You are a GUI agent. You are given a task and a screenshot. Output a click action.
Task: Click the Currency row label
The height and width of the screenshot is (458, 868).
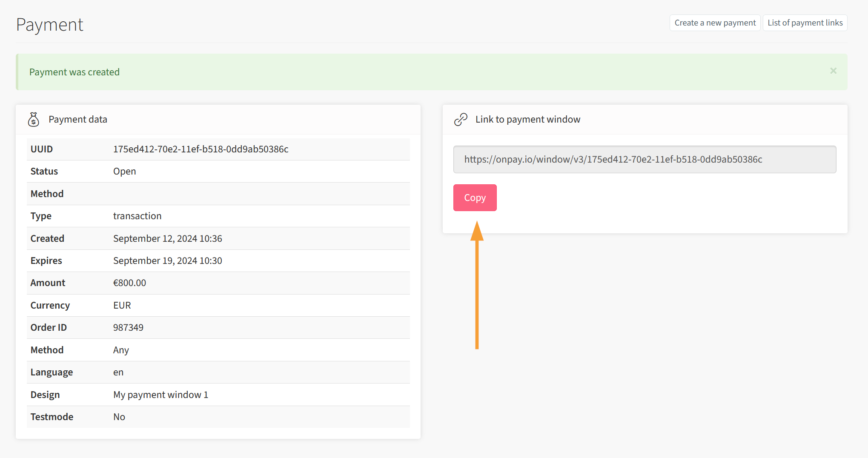point(50,305)
